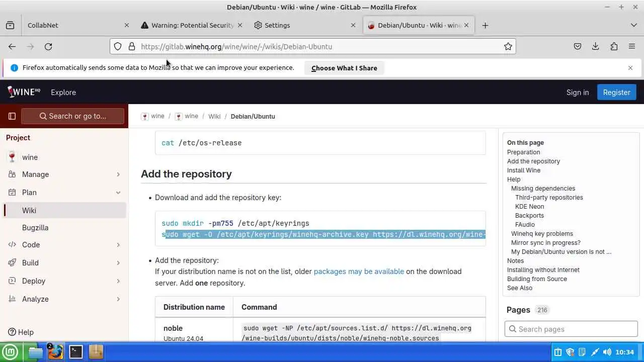This screenshot has width=644, height=362.
Task: Open network connection tray icon
Action: click(x=595, y=352)
